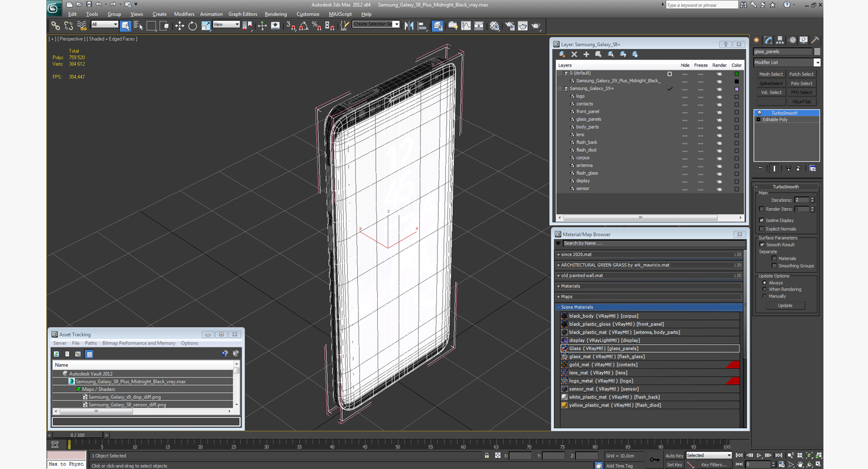Switch to Create command panel tab
This screenshot has width=868, height=469.
tap(757, 40)
